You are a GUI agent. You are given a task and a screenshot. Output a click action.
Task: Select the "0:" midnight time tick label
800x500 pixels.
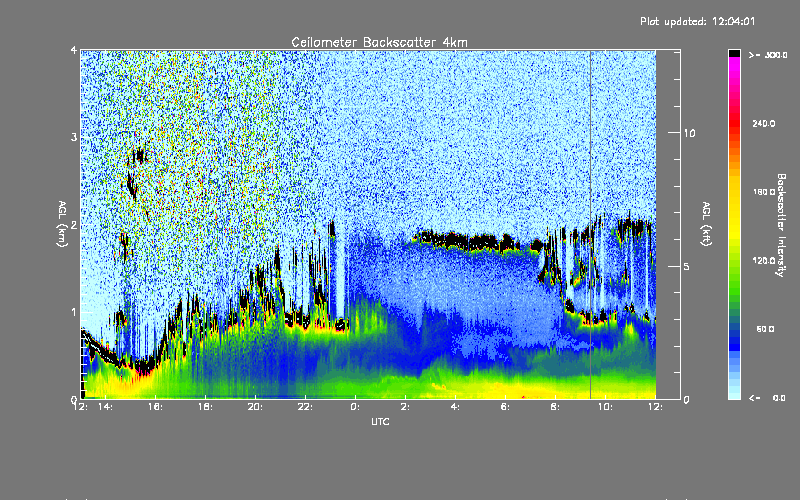(x=355, y=407)
